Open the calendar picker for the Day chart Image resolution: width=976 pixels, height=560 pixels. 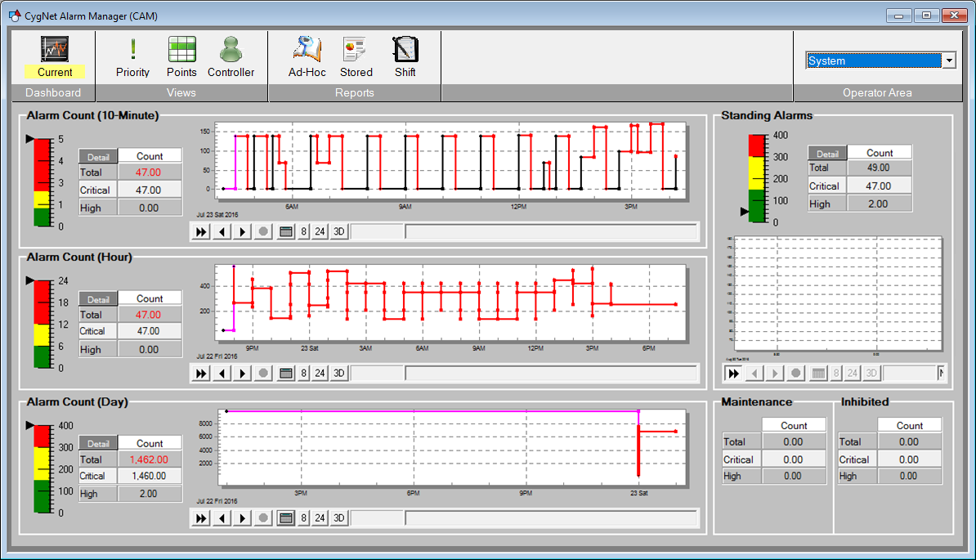point(286,517)
